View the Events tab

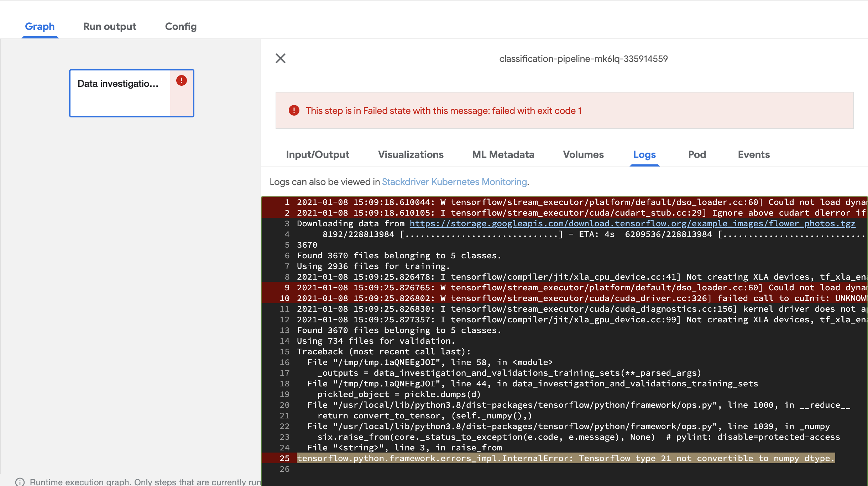pos(754,155)
